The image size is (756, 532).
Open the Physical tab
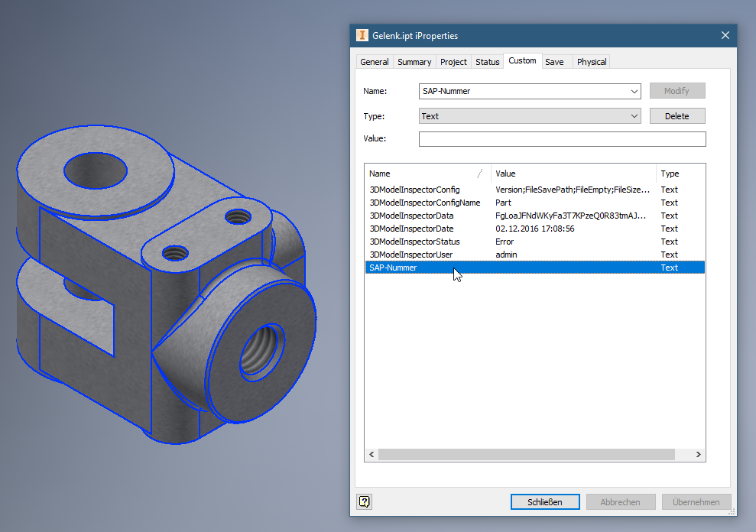coord(592,62)
